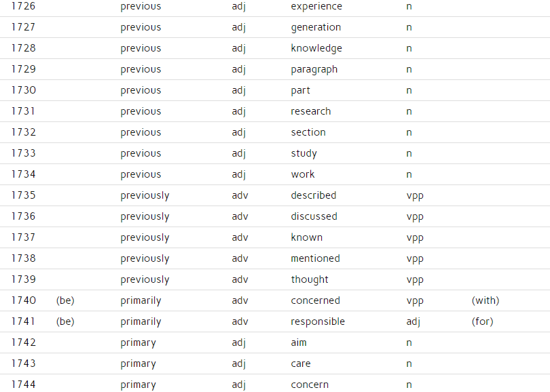Viewport: 550px width, 392px height.
Task: Select the '(for)' cell in row 1741
Action: coord(482,321)
